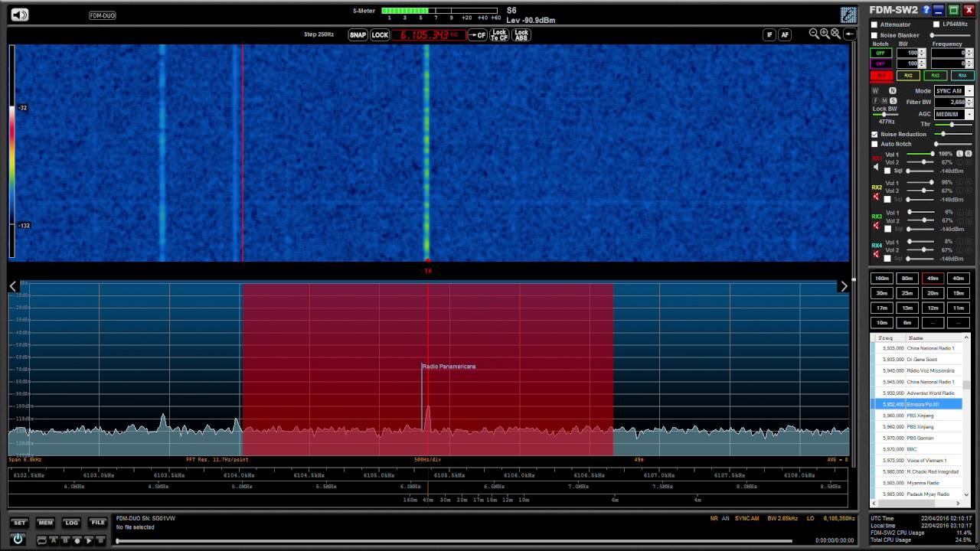This screenshot has height=551, width=980.
Task: Click the RX1 right channel R icon
Action: tap(969, 154)
